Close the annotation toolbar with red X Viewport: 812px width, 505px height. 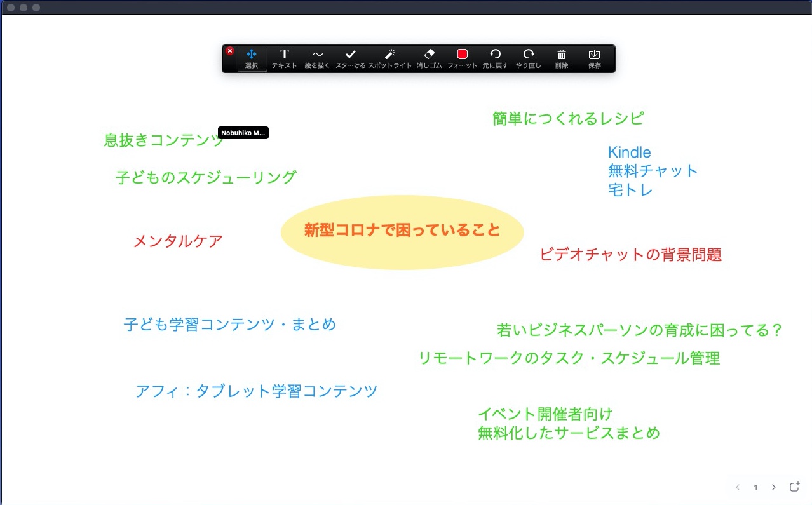tap(230, 51)
